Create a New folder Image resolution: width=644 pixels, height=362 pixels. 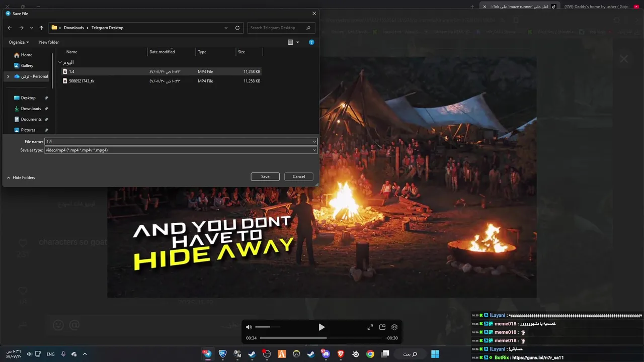point(49,42)
